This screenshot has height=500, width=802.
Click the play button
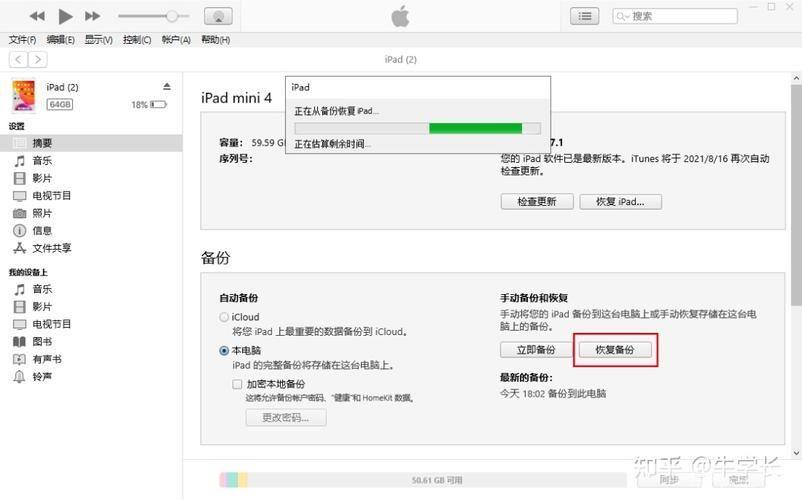point(65,16)
